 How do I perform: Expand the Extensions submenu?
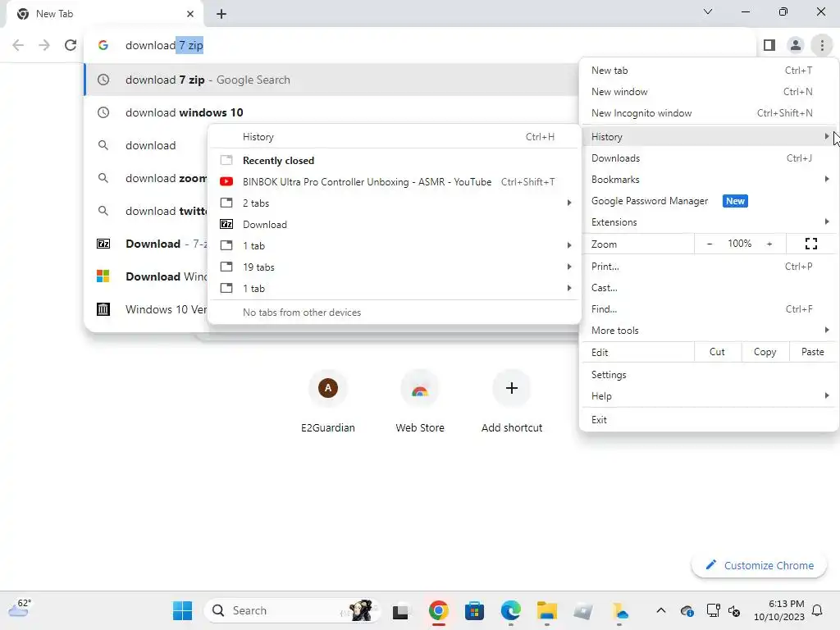pos(709,221)
